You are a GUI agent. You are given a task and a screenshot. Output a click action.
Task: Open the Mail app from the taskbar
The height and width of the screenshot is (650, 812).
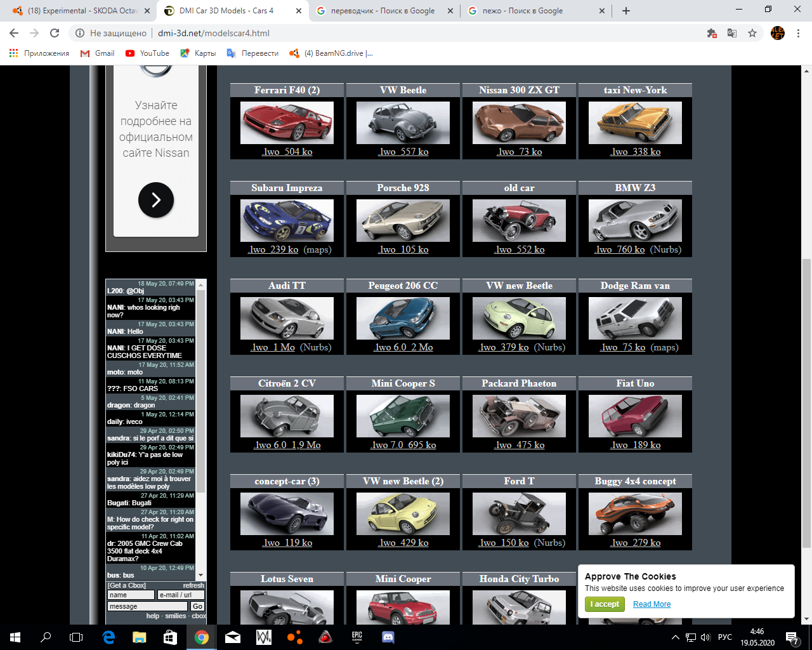233,637
